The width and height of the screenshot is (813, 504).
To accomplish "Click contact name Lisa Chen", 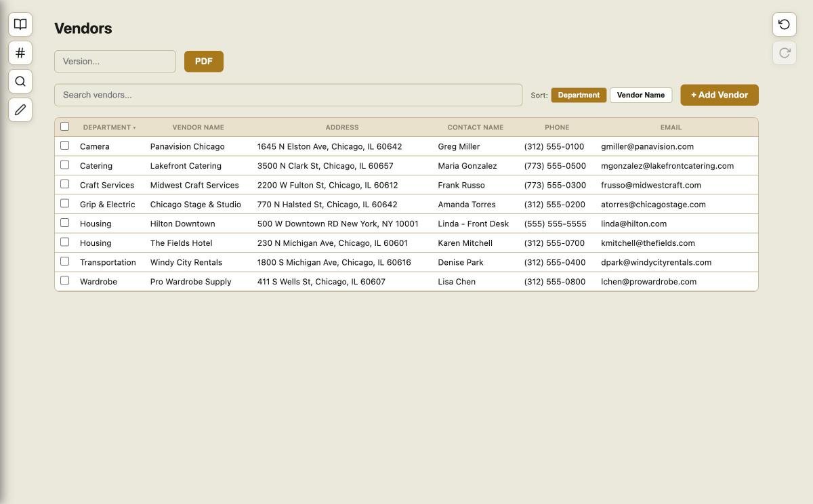I will [457, 282].
